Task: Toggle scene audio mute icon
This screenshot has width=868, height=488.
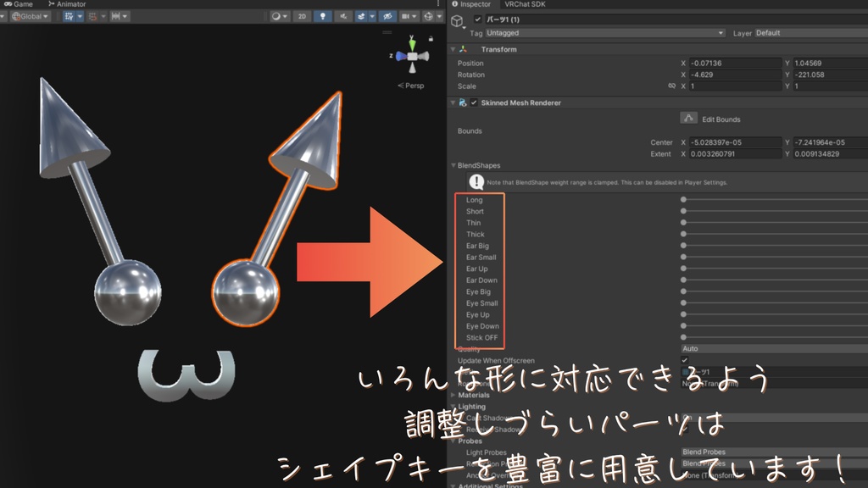Action: click(343, 17)
